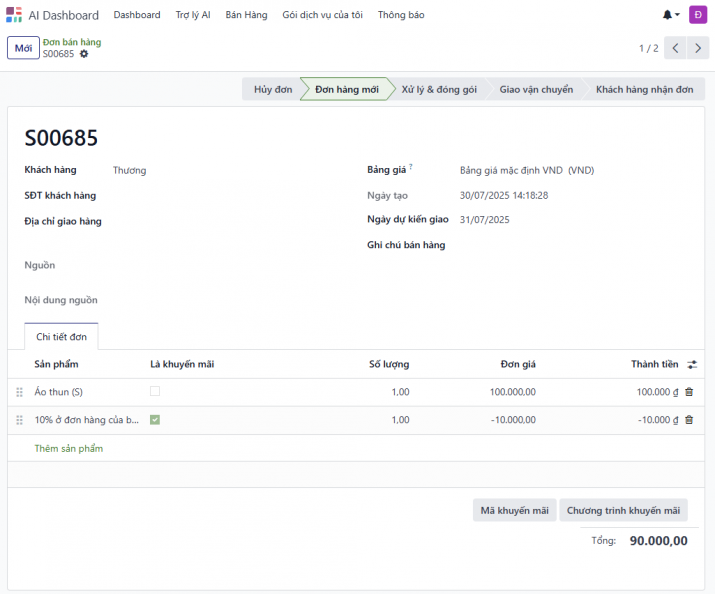This screenshot has width=715, height=594.
Task: Open the Bảng giá pricelist field
Action: [526, 170]
